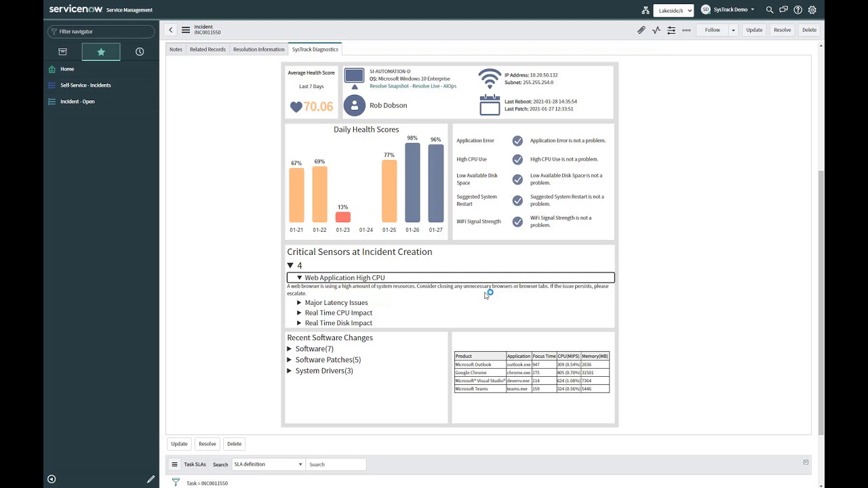Click the Low Available Disk Space check mark

(x=517, y=180)
